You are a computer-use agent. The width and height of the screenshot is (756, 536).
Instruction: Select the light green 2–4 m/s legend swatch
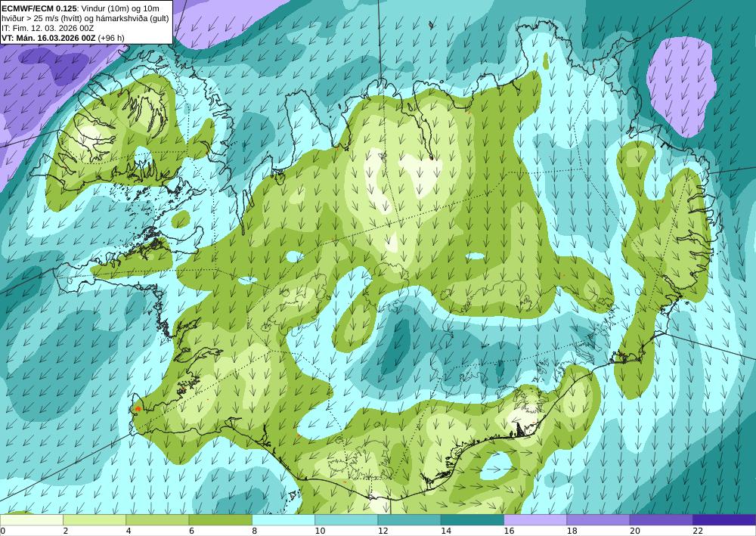[x=94, y=520]
